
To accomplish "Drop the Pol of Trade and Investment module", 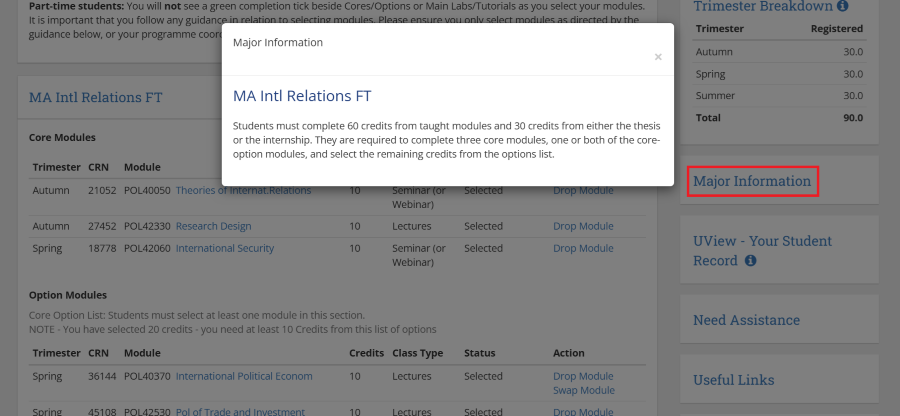I will [583, 411].
